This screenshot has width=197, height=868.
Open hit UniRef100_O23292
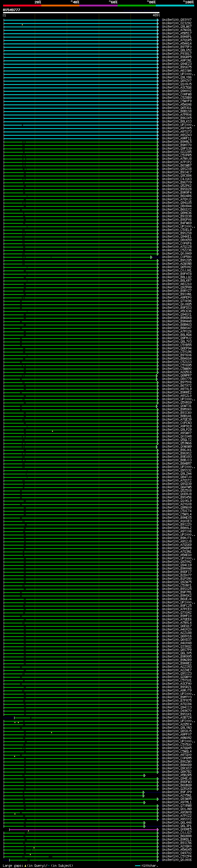pos(176,23)
